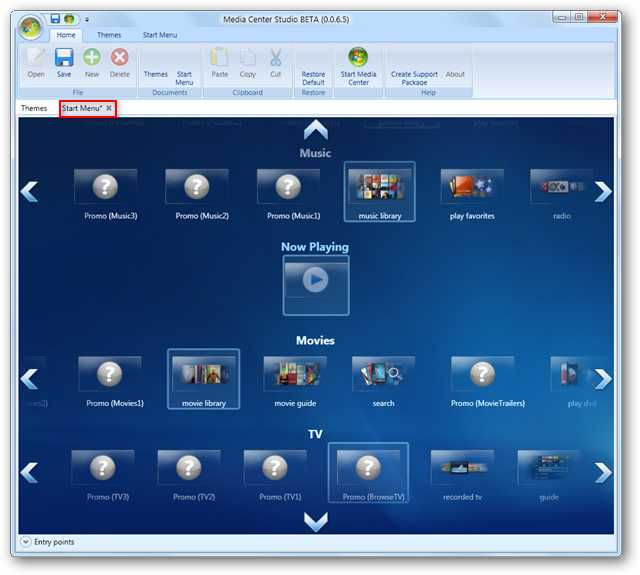This screenshot has width=640, height=575.
Task: Select the Promo (Music2) tile
Action: pos(197,195)
